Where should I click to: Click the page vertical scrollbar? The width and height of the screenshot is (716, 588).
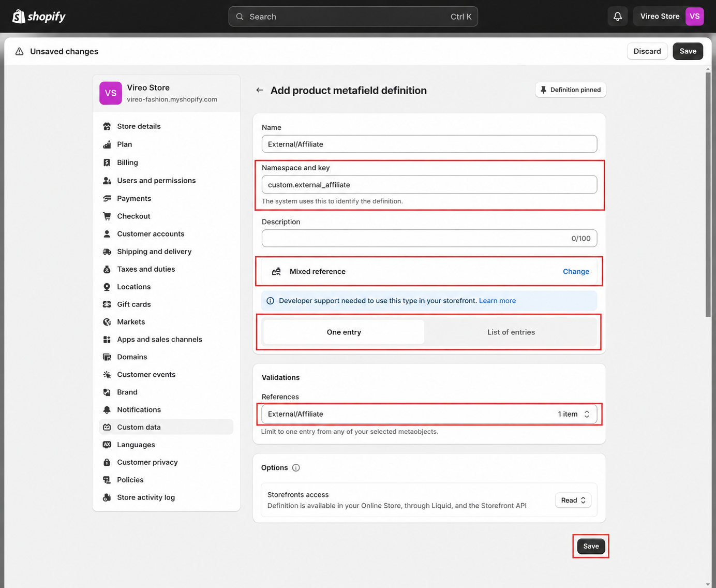[708, 195]
